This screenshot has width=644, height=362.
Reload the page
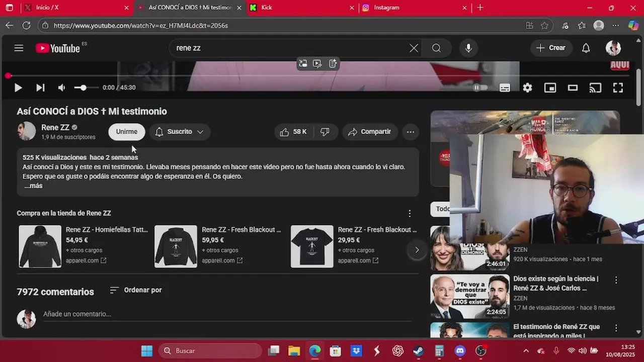point(26,25)
